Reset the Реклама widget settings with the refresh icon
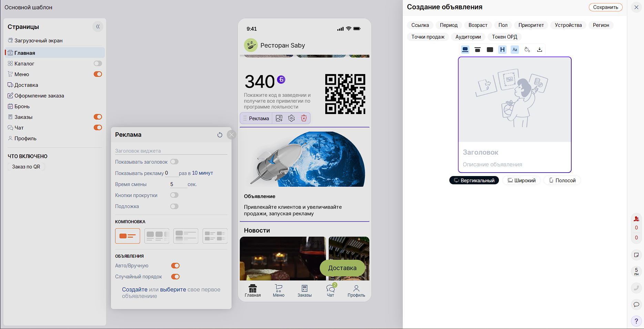644x329 pixels. click(x=220, y=135)
